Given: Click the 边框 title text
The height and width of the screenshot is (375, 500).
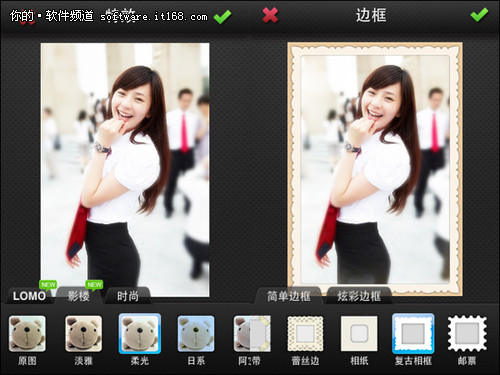Looking at the screenshot, I should tap(371, 15).
